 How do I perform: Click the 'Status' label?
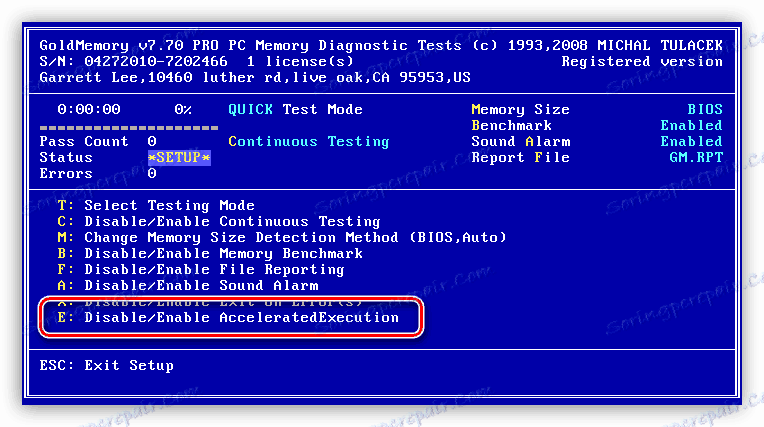(x=66, y=158)
